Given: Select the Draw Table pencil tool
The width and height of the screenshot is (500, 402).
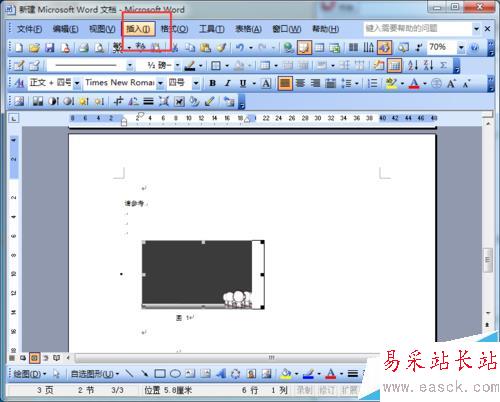Looking at the screenshot, I should tap(19, 65).
